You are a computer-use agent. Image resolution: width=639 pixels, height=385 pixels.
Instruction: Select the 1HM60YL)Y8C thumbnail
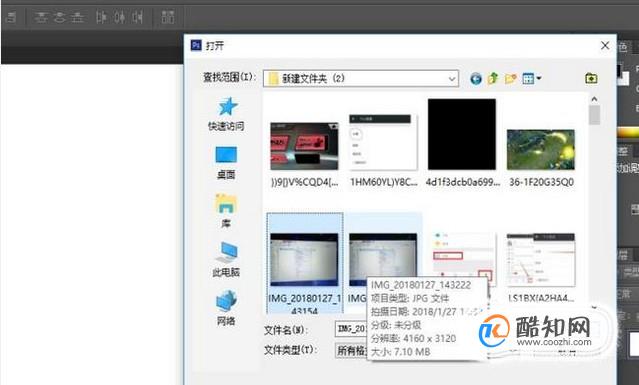tap(383, 150)
